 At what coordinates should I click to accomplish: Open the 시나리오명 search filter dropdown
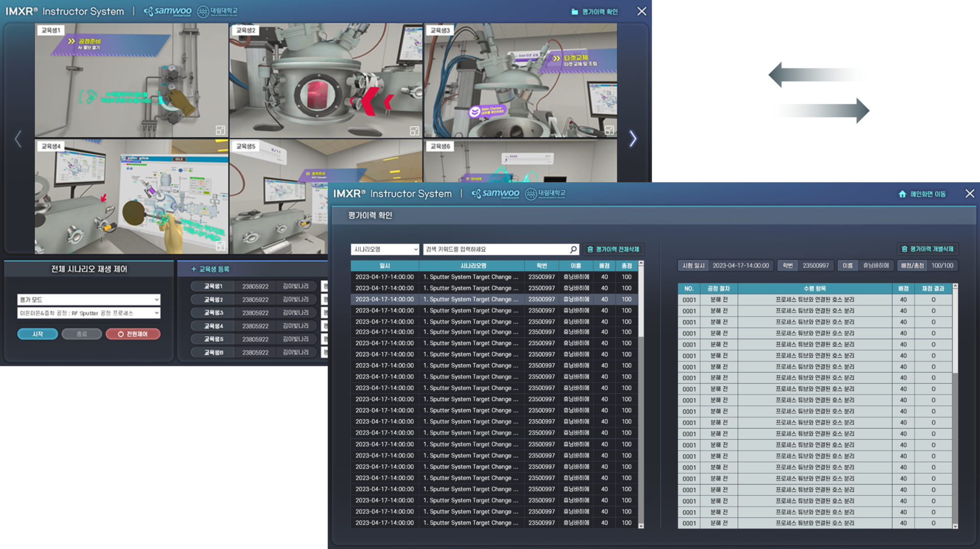point(385,249)
